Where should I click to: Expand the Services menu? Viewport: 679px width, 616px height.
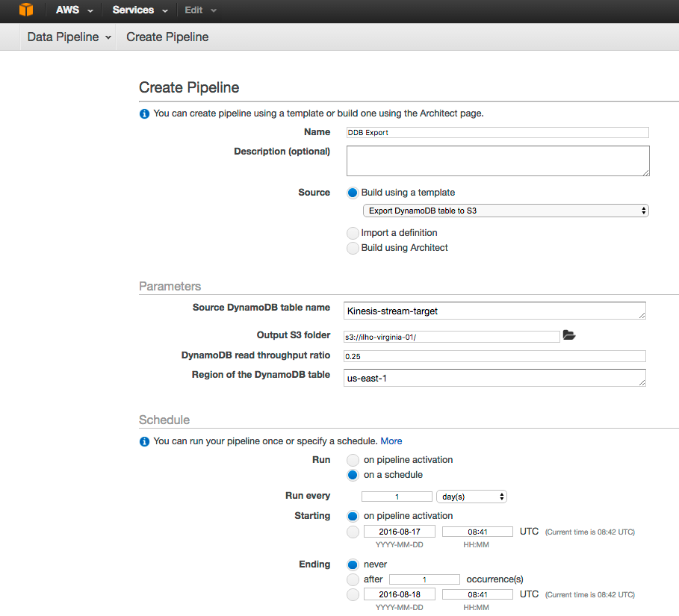pyautogui.click(x=140, y=10)
